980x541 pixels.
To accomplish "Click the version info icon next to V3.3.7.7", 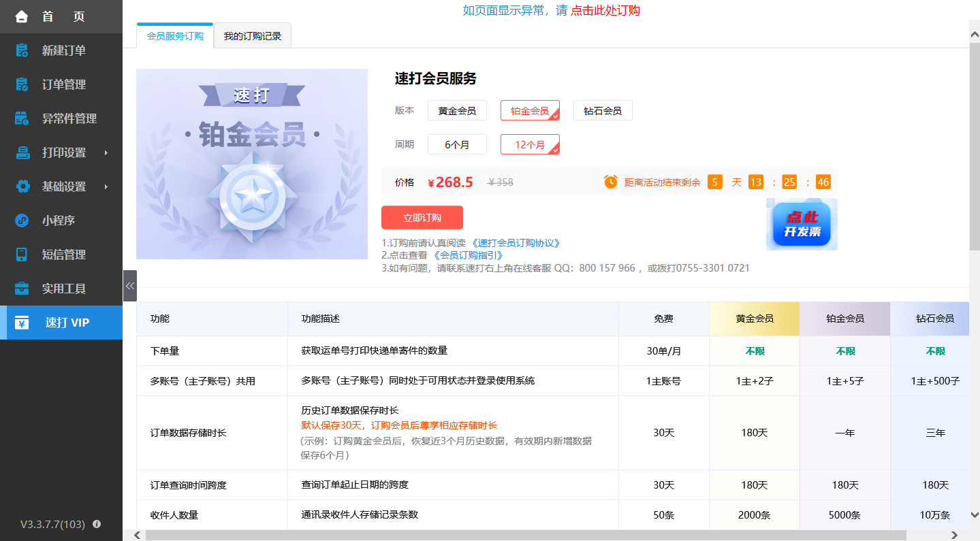I will tap(97, 524).
